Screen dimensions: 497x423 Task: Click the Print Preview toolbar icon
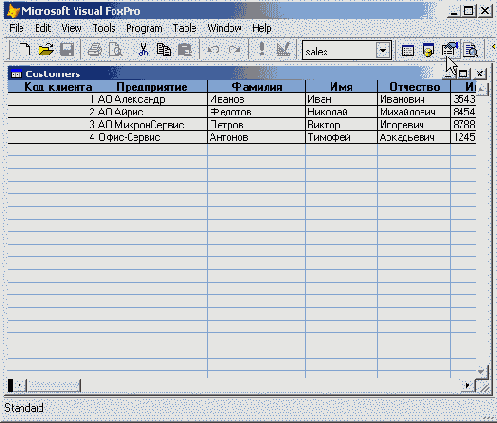click(115, 50)
